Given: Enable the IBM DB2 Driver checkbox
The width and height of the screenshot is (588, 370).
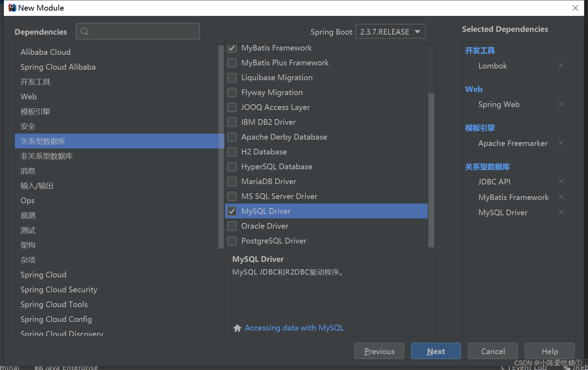Looking at the screenshot, I should [232, 122].
